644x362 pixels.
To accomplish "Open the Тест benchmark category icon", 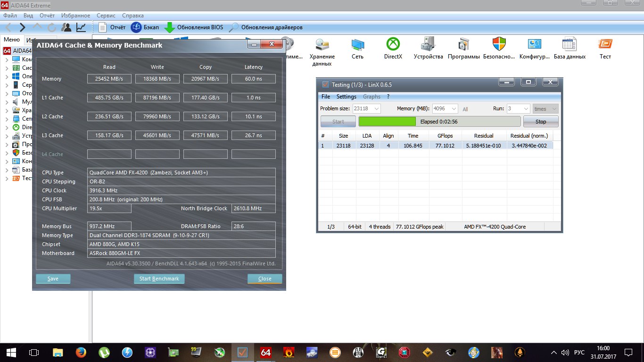I will pos(605,49).
